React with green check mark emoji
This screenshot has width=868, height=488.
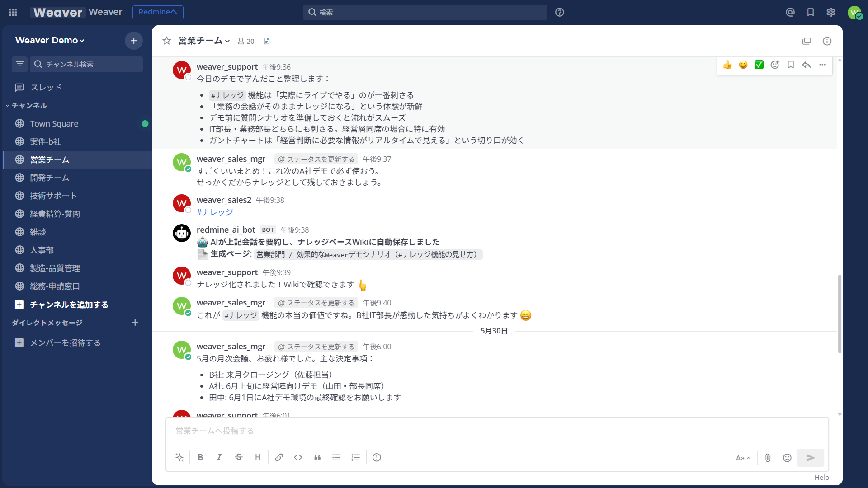point(759,65)
